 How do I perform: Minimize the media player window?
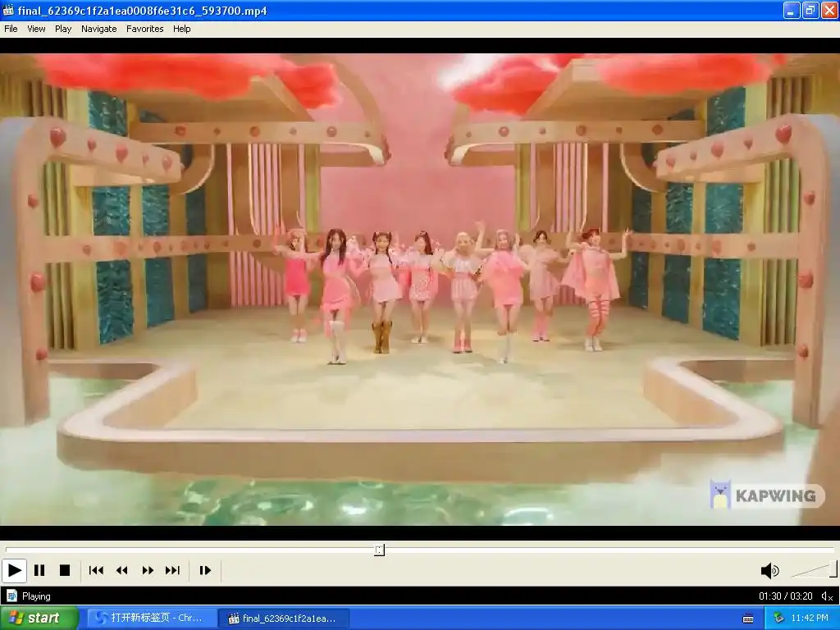pos(792,11)
